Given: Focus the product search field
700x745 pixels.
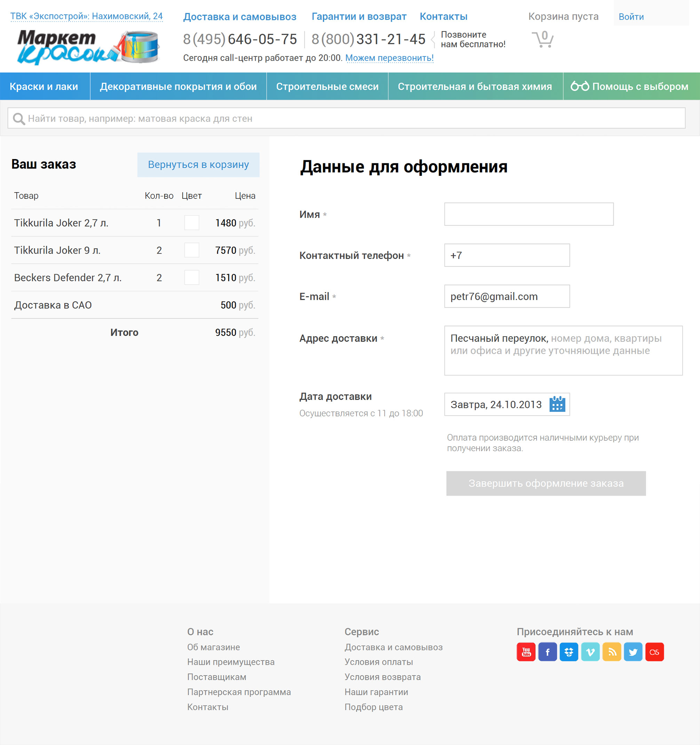Looking at the screenshot, I should click(x=347, y=118).
